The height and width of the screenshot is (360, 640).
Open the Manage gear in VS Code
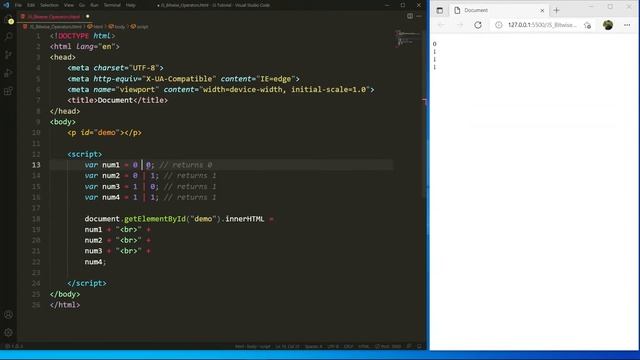coord(9,333)
